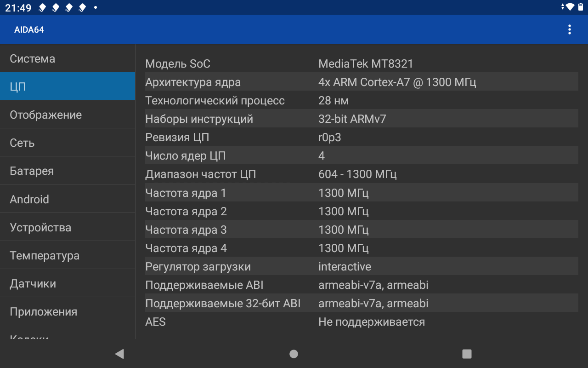Open the Система section
The width and height of the screenshot is (588, 368).
[68, 59]
